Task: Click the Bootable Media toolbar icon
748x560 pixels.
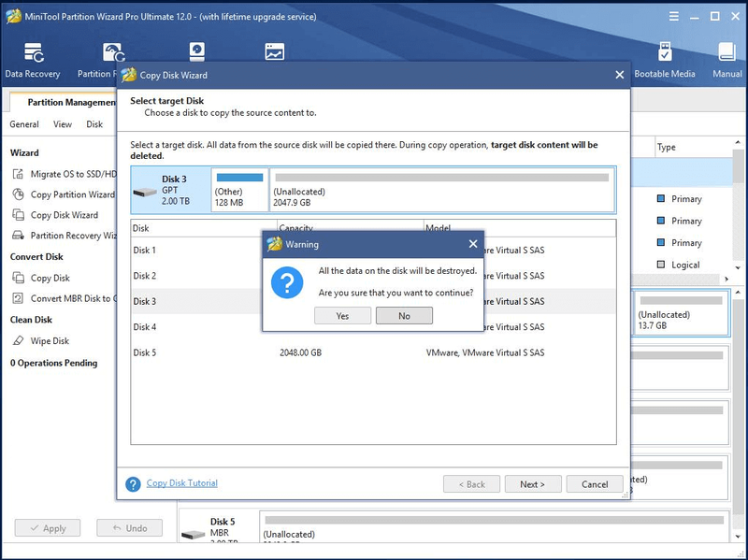Action: [x=665, y=51]
